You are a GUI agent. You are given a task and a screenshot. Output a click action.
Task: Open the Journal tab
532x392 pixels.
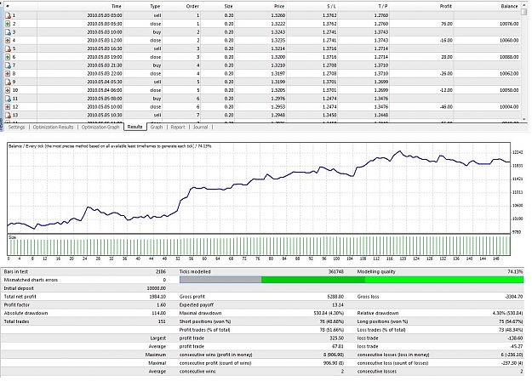click(200, 127)
